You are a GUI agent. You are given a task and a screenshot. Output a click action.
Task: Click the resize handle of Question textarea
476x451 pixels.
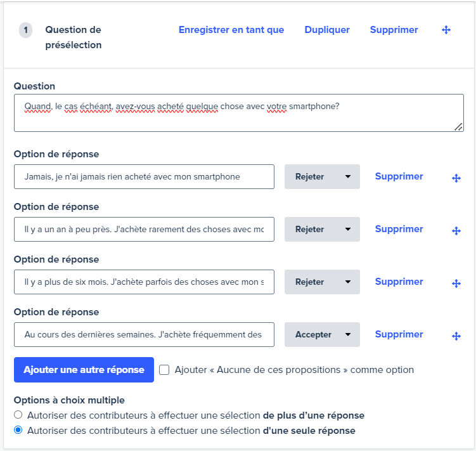[458, 127]
